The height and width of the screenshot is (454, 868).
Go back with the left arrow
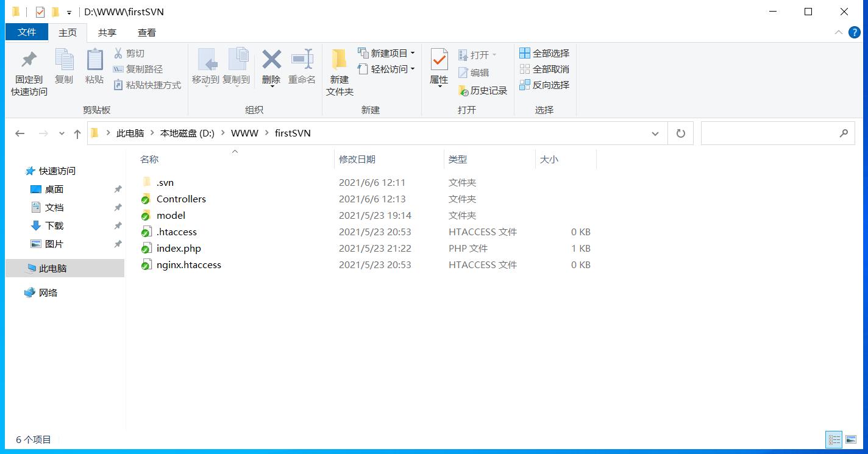20,133
